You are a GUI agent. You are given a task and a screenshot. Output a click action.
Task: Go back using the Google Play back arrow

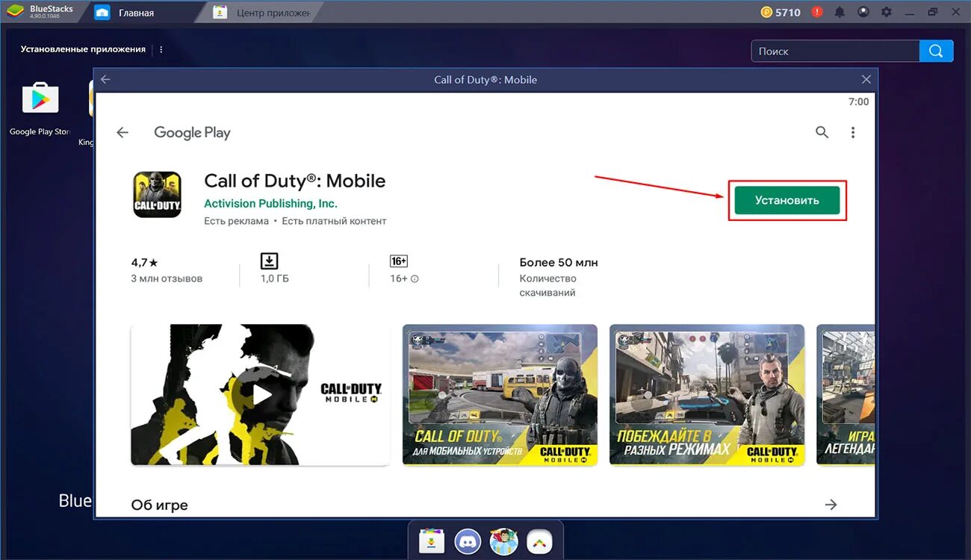click(122, 132)
